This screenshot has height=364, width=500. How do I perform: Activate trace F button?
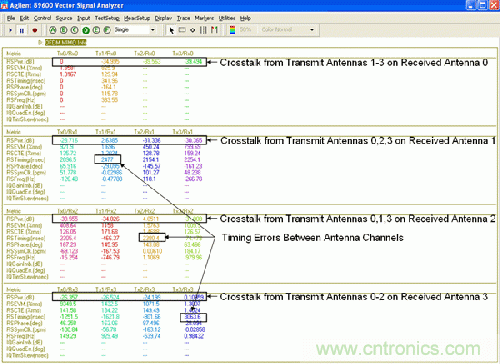[107, 30]
